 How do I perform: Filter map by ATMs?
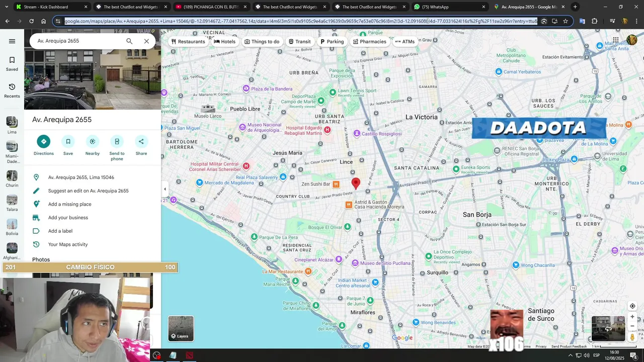click(x=405, y=42)
